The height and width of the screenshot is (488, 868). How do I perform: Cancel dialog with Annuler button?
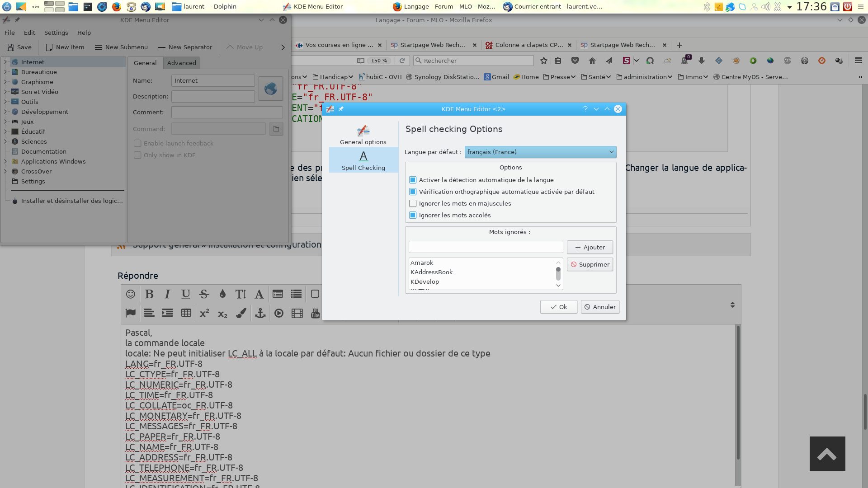point(600,307)
